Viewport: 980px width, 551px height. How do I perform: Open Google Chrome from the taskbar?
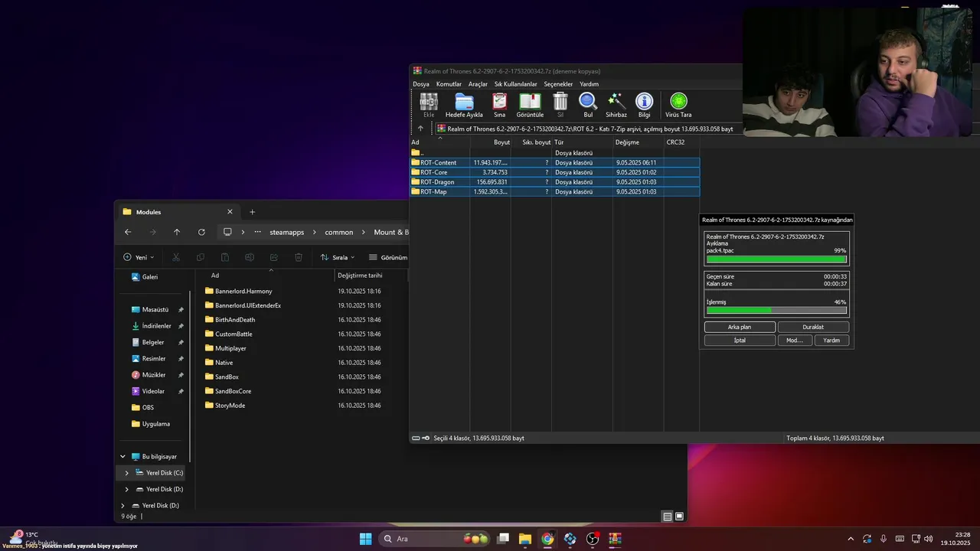coord(547,539)
